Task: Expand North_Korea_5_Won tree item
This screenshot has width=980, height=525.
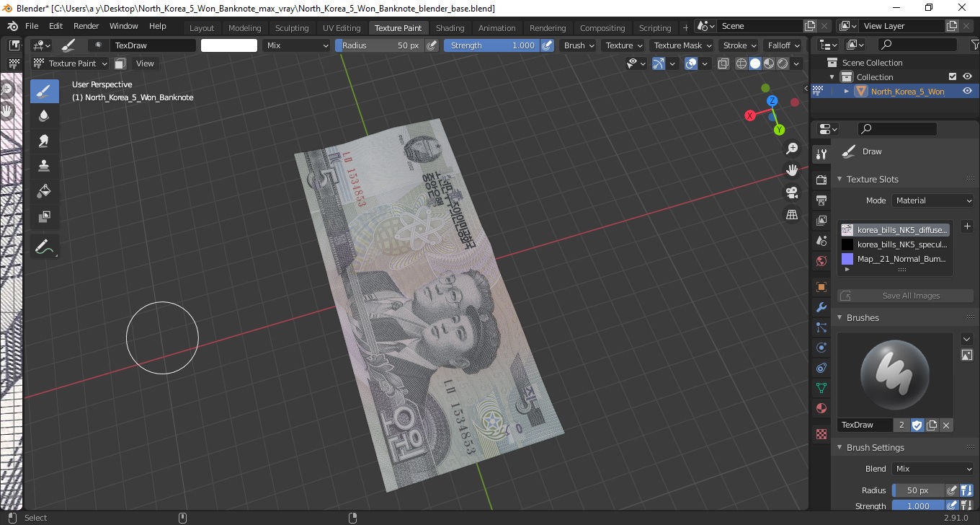Action: pyautogui.click(x=847, y=91)
